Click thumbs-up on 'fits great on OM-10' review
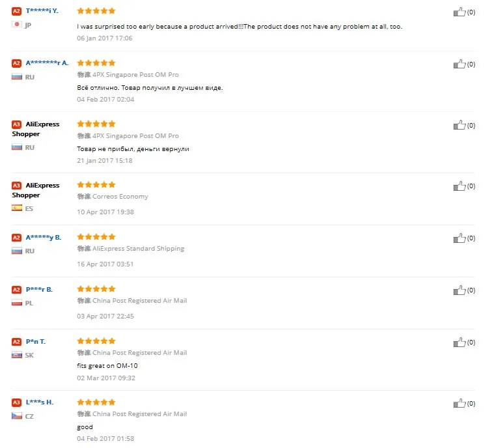 point(459,342)
